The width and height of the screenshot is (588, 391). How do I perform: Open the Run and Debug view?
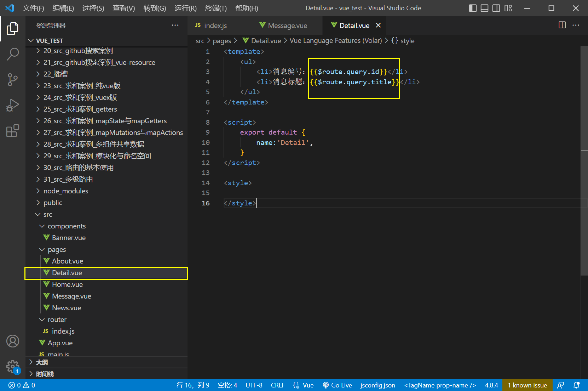pyautogui.click(x=13, y=105)
